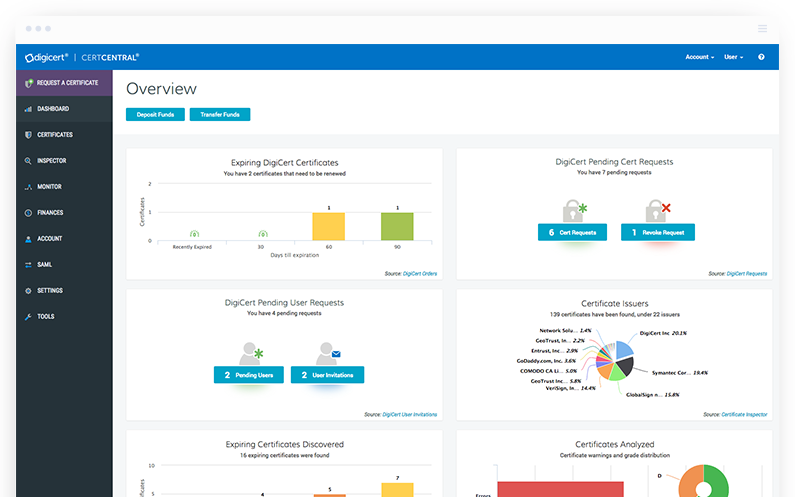Go to Certificates in sidebar
Screen dimensions: 795x497
click(64, 135)
